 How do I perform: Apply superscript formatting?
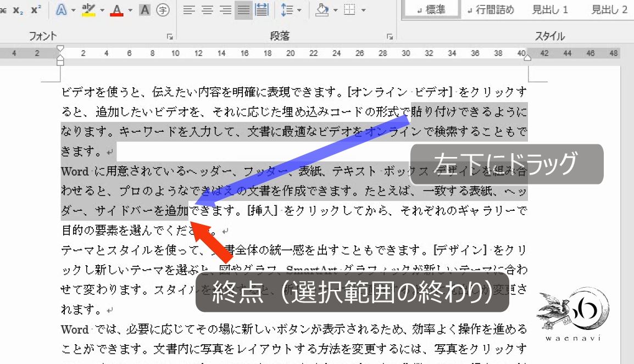pos(36,10)
